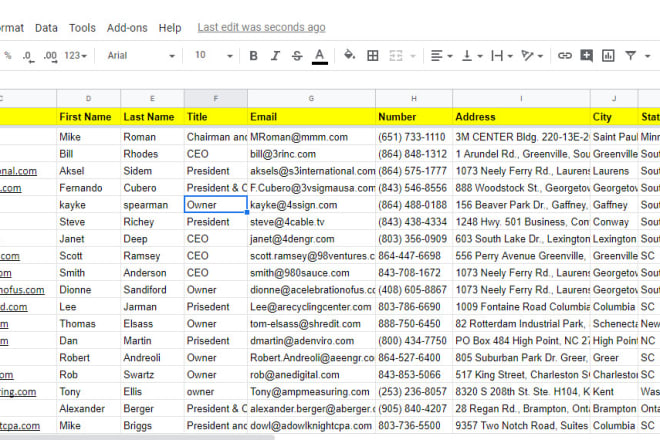
Task: Open the Data menu
Action: tap(46, 28)
